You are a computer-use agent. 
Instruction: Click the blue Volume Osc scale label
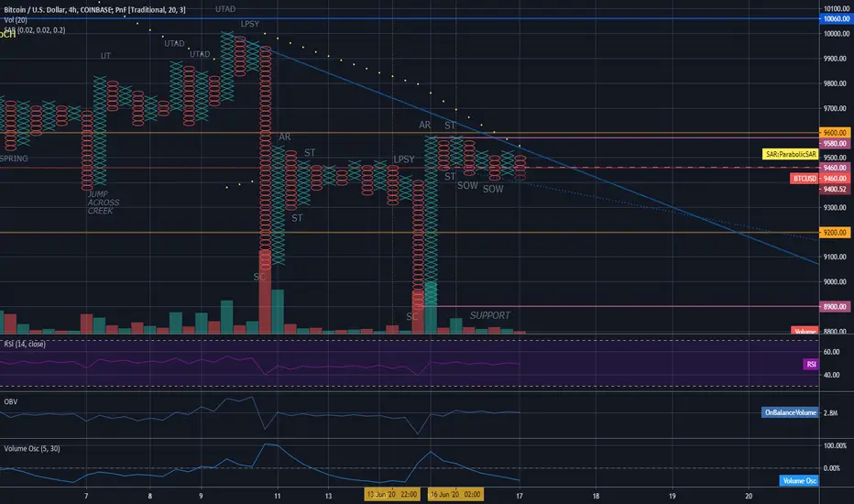pos(799,480)
